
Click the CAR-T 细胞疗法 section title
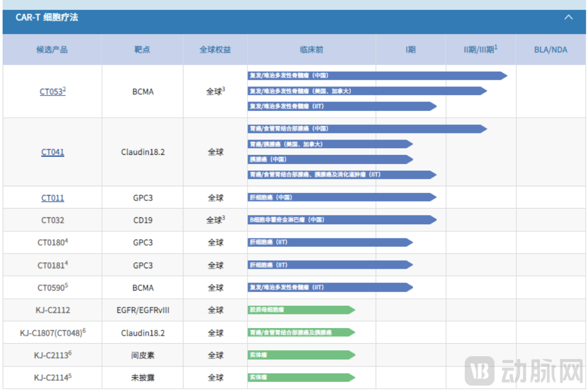(x=47, y=17)
